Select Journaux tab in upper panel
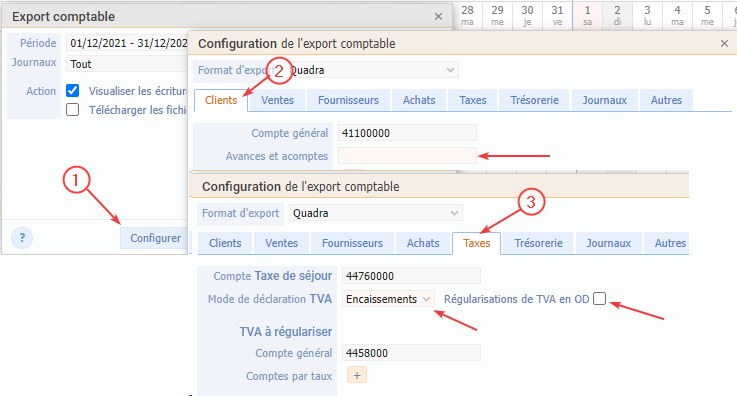 click(x=604, y=100)
